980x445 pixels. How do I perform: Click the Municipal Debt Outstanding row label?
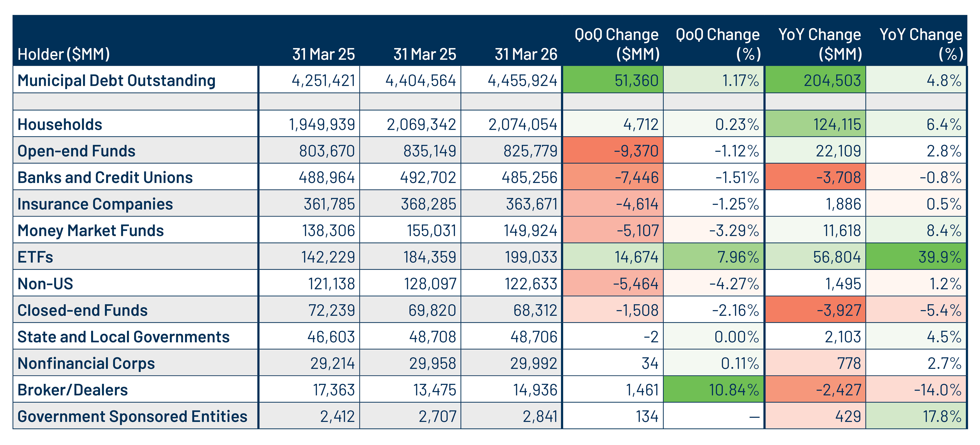116,81
